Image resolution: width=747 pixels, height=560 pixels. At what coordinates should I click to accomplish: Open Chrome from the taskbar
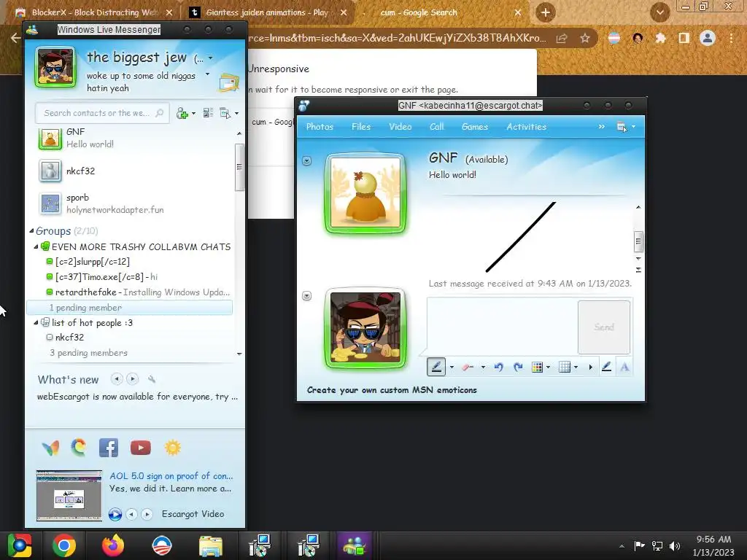pos(64,545)
